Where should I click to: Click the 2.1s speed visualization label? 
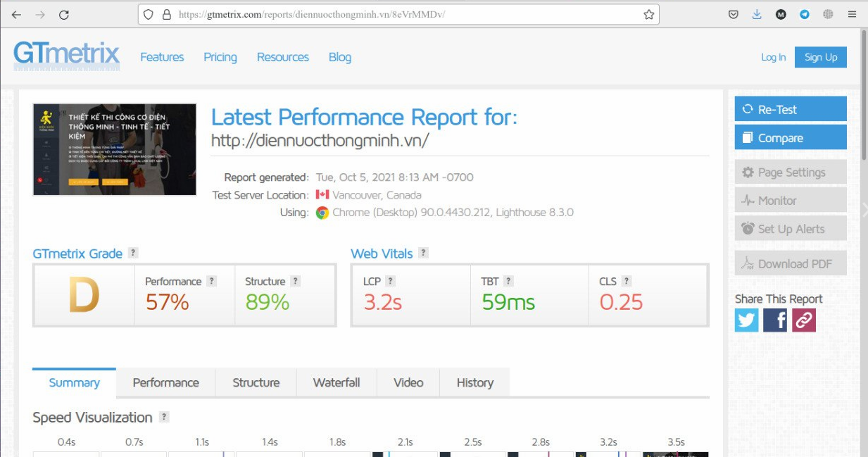[x=405, y=442]
